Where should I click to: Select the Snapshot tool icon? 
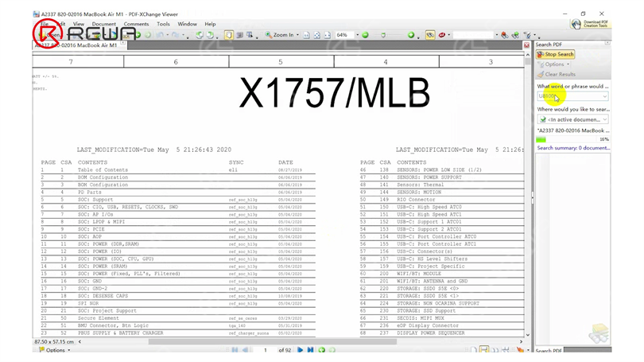click(239, 35)
